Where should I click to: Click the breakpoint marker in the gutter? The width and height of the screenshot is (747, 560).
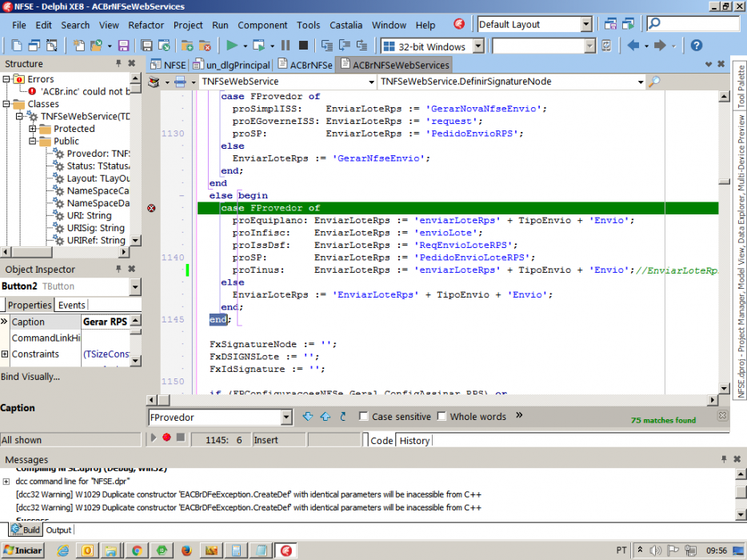click(151, 208)
